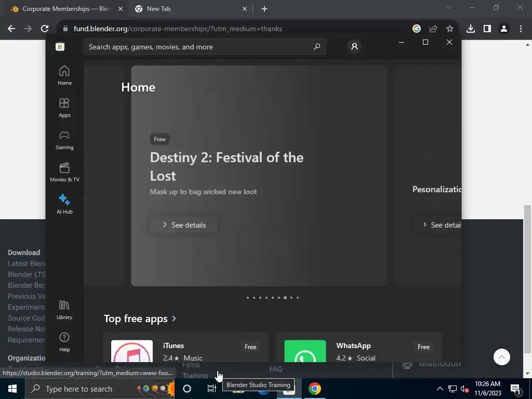The width and height of the screenshot is (532, 399).
Task: Go back in Chrome
Action: pyautogui.click(x=11, y=29)
